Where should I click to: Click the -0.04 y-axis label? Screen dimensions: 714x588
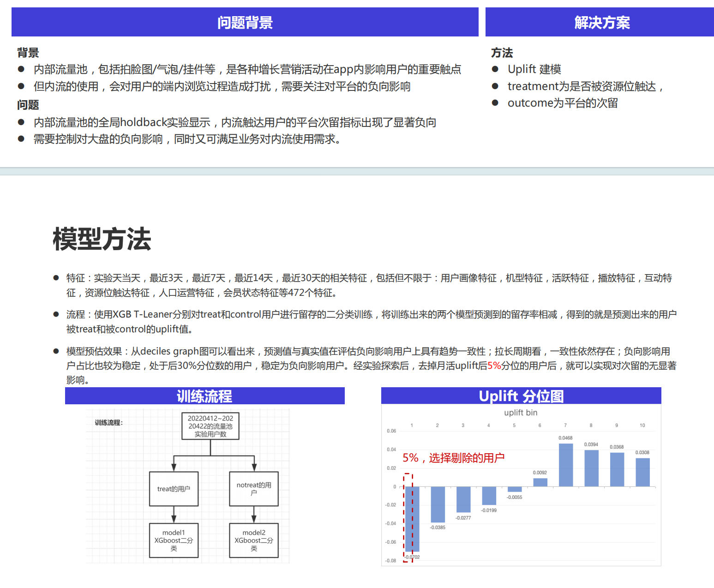390,523
